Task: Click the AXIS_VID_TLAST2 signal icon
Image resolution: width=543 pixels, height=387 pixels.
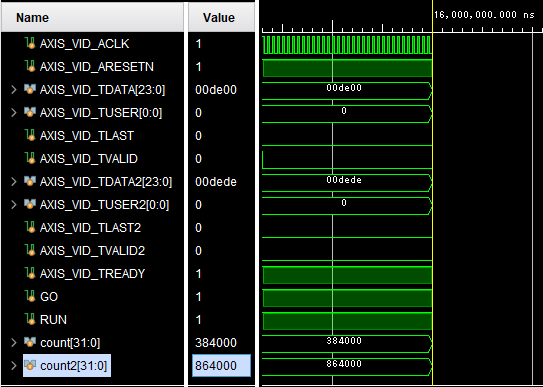Action: pyautogui.click(x=30, y=227)
